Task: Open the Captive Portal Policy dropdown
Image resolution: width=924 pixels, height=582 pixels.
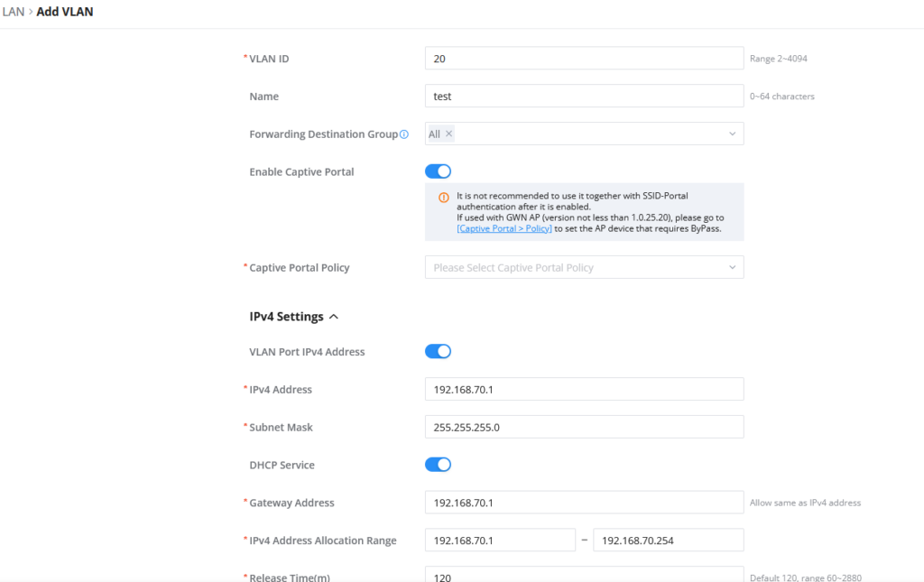Action: pos(584,267)
